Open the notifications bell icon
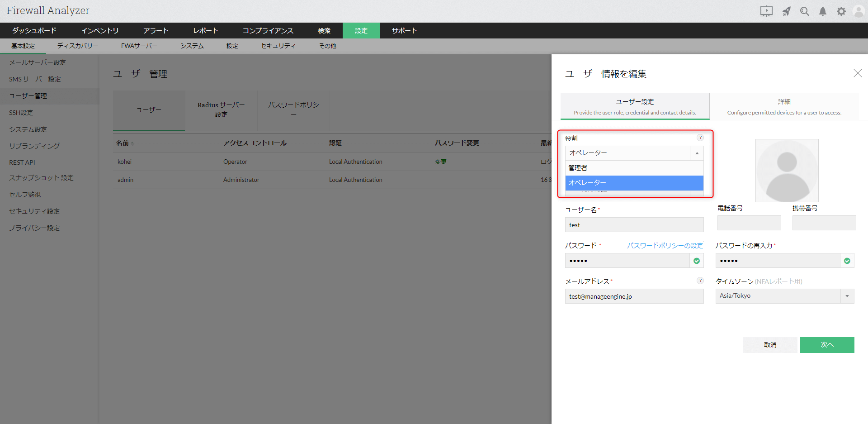This screenshot has width=868, height=424. [x=823, y=11]
